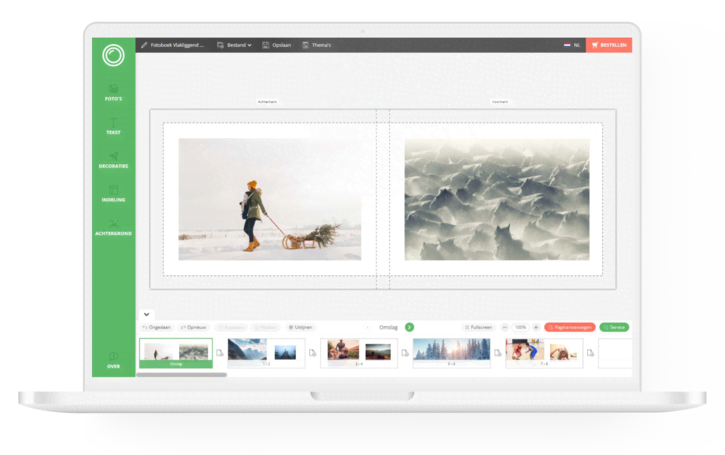Click the Uitlijnen align button
Viewport: 725px width, 455px height.
tap(301, 327)
